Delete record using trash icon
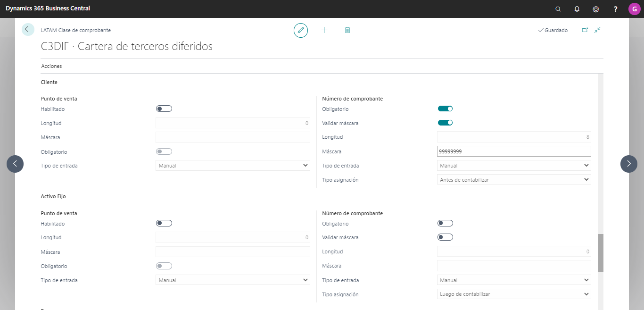The width and height of the screenshot is (644, 310). 347,30
